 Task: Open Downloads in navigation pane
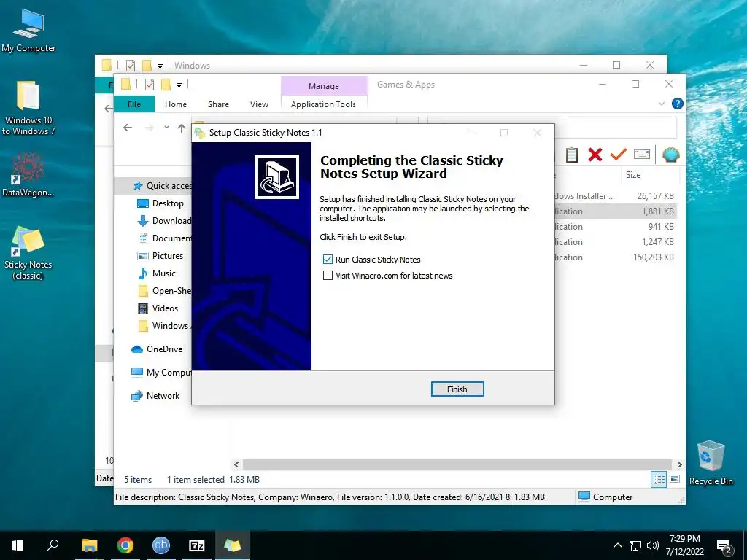coord(165,221)
